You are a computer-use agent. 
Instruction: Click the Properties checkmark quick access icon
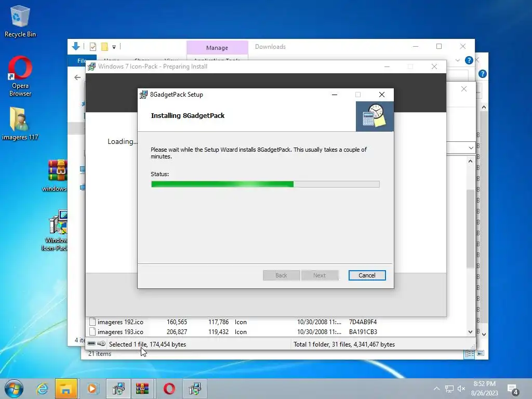point(92,46)
